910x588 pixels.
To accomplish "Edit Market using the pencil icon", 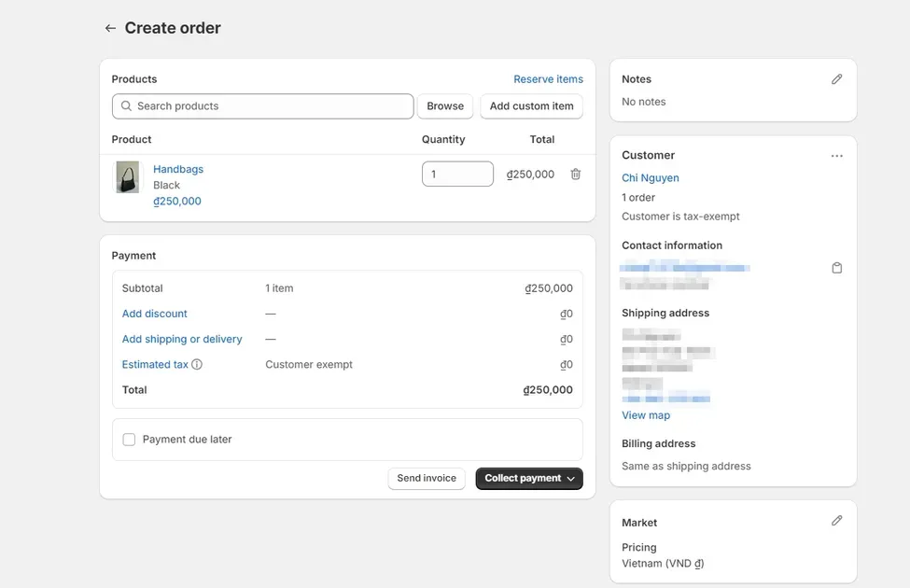I will pyautogui.click(x=836, y=521).
